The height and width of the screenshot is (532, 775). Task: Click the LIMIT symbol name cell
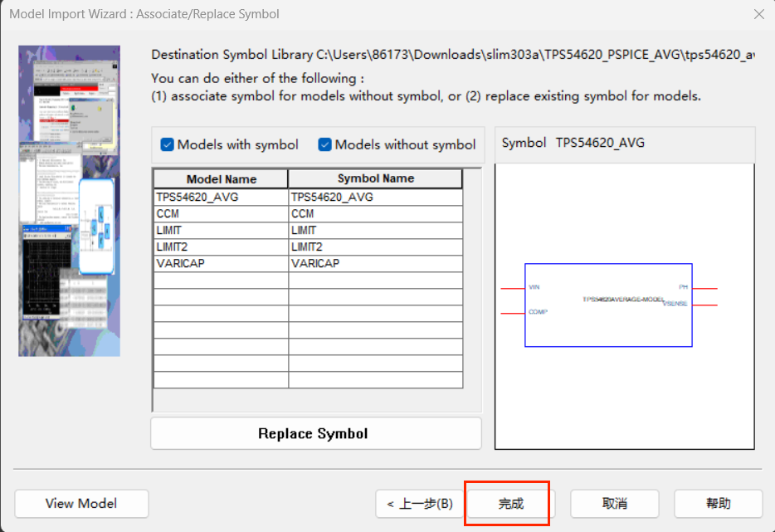click(376, 231)
